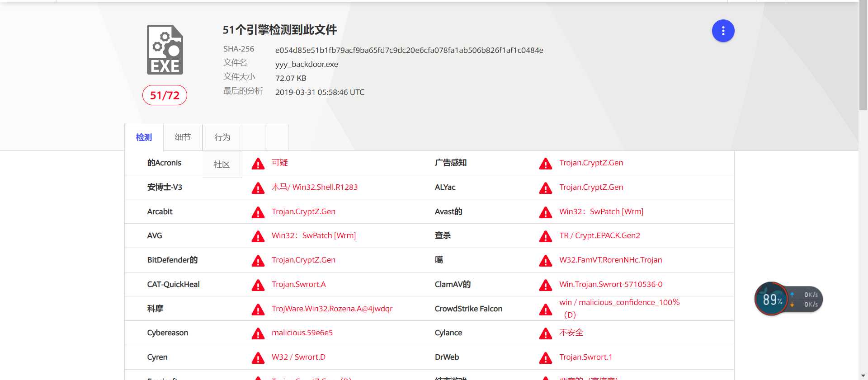Click the scrollbar down arrow
Screen dimensions: 868x380
coord(863,375)
